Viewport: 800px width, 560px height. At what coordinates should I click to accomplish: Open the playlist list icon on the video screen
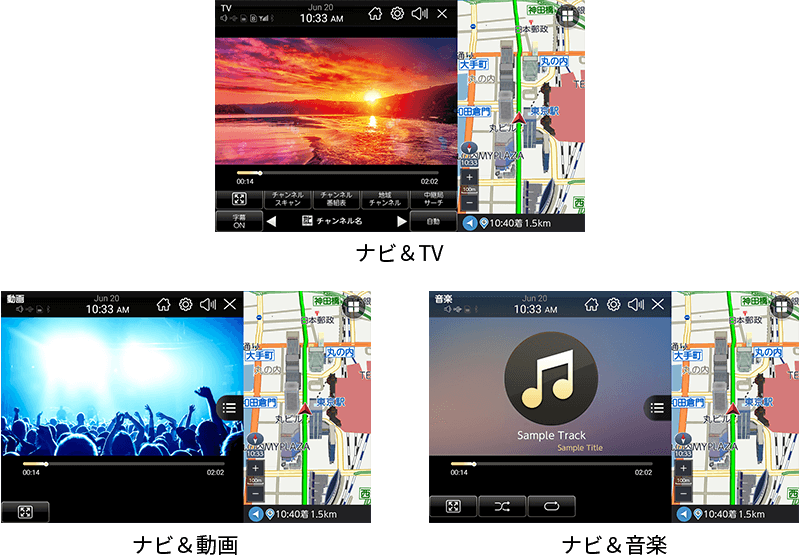(x=229, y=407)
